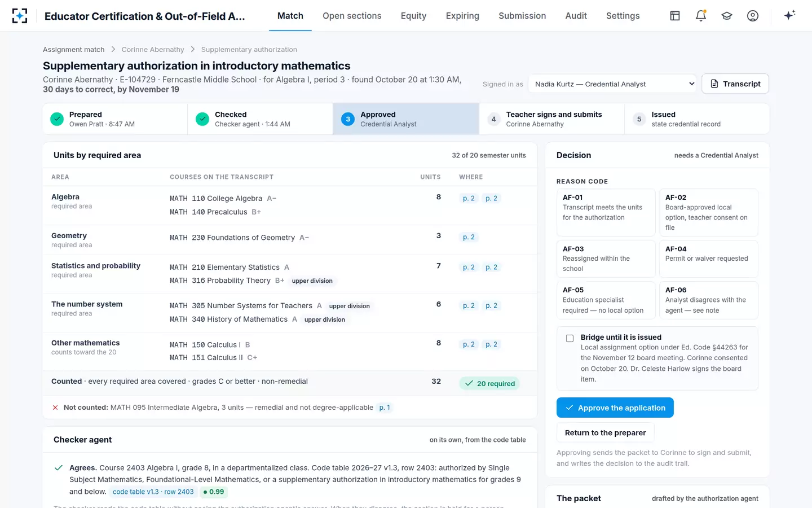
Task: Open the sparkle assistant icon
Action: 789,15
